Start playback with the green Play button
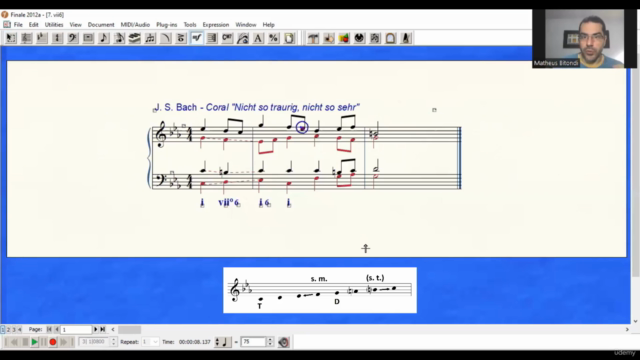The height and width of the screenshot is (360, 640). pyautogui.click(x=34, y=342)
